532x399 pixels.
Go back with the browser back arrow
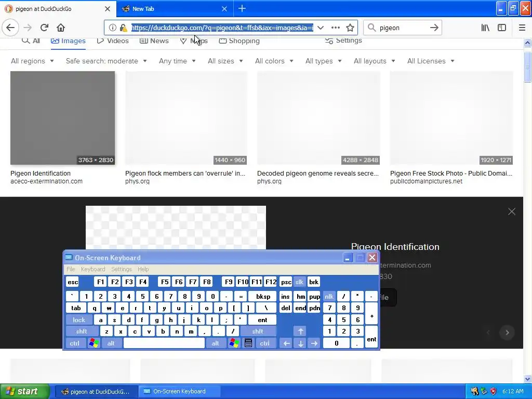coord(10,28)
